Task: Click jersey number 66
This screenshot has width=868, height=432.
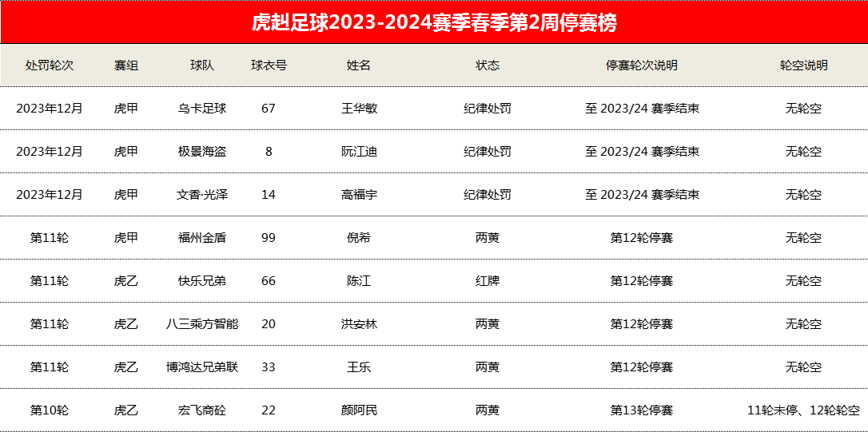Action: [x=269, y=281]
